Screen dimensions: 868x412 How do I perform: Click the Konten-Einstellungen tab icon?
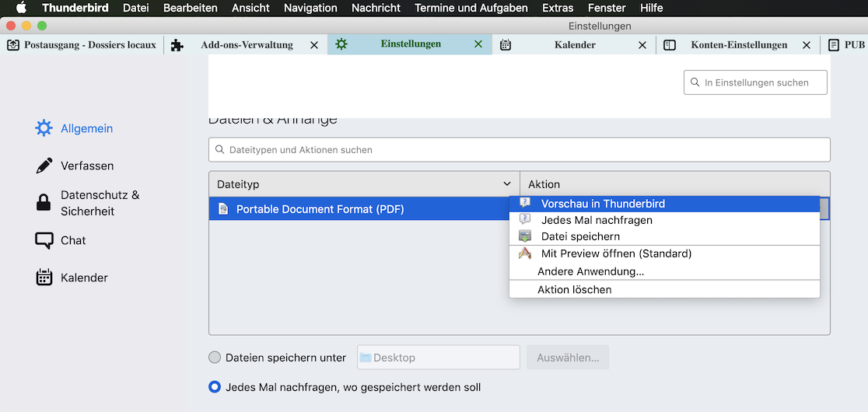click(x=670, y=45)
